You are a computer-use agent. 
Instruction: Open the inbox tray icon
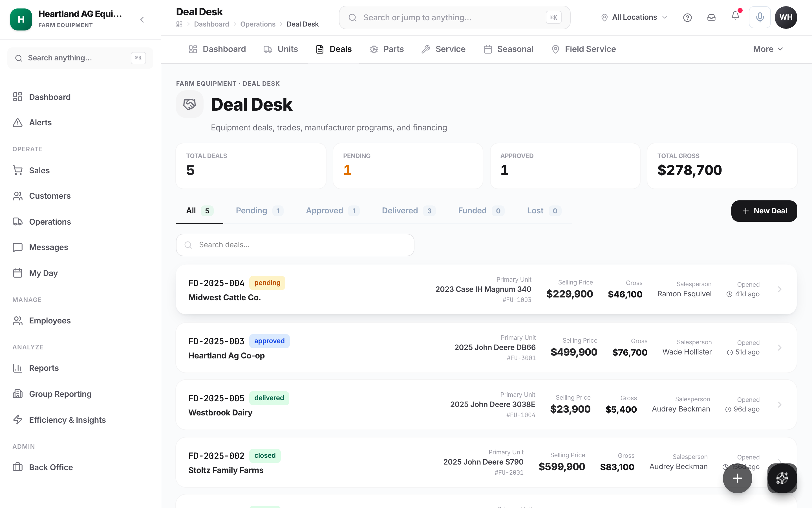tap(711, 17)
